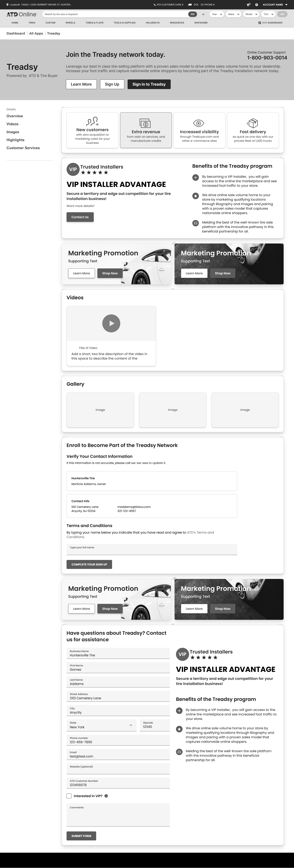Open the State dropdown showing New York
294x868 pixels.
[101, 725]
